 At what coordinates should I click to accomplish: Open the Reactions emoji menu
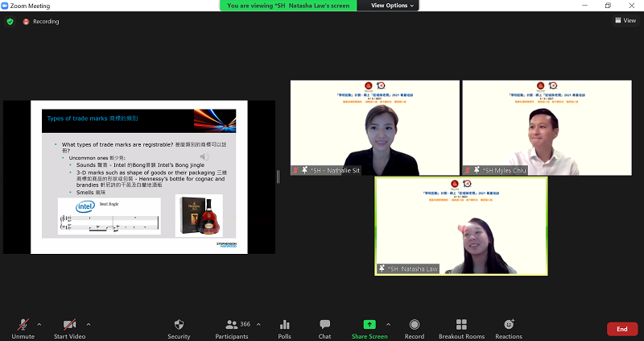(508, 325)
